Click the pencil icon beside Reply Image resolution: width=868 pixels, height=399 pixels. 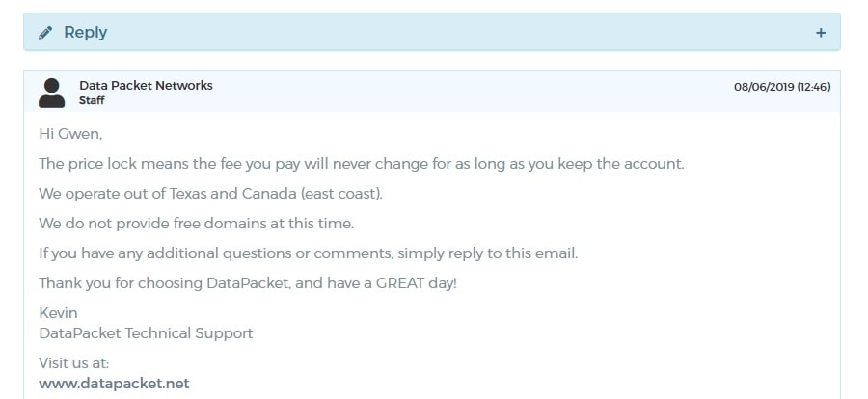coord(45,33)
